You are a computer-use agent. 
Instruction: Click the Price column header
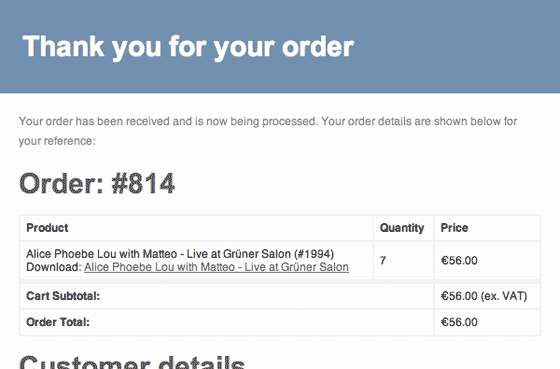point(454,228)
